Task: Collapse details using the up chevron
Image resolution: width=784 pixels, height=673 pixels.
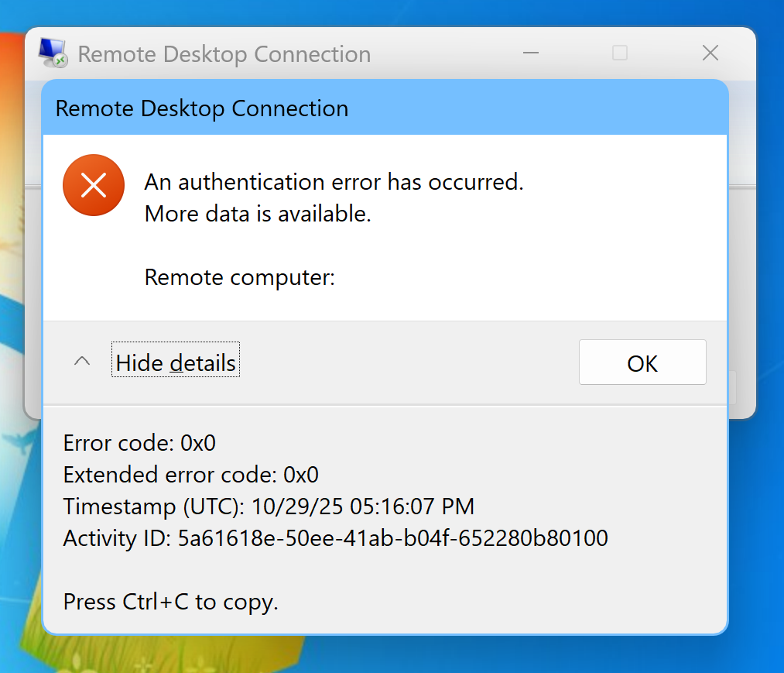Action: 82,362
